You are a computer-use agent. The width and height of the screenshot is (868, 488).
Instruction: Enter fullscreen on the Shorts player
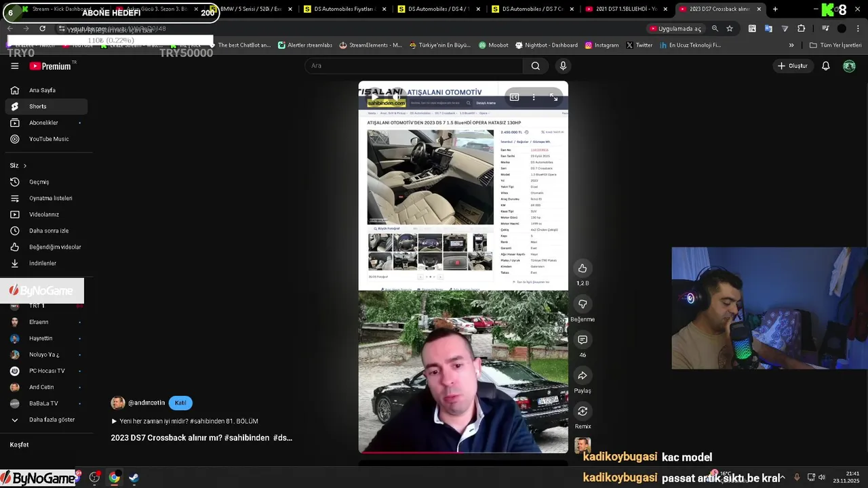tap(554, 98)
